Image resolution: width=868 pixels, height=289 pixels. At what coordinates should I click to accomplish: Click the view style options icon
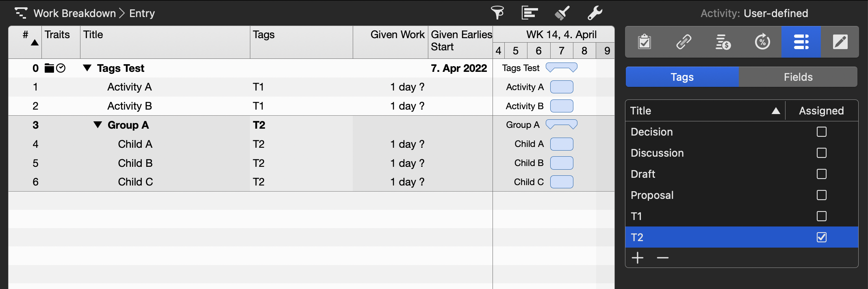coord(529,13)
